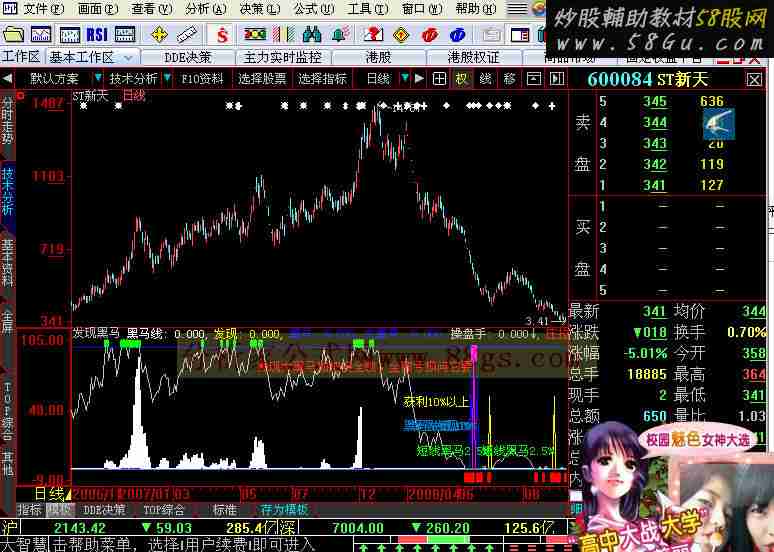Click the striped color bars icon

pos(284,35)
